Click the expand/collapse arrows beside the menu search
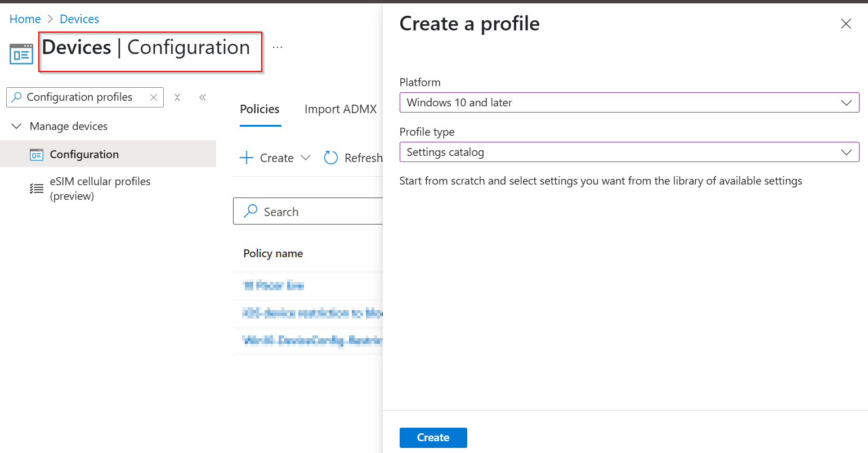The width and height of the screenshot is (868, 453). point(177,97)
